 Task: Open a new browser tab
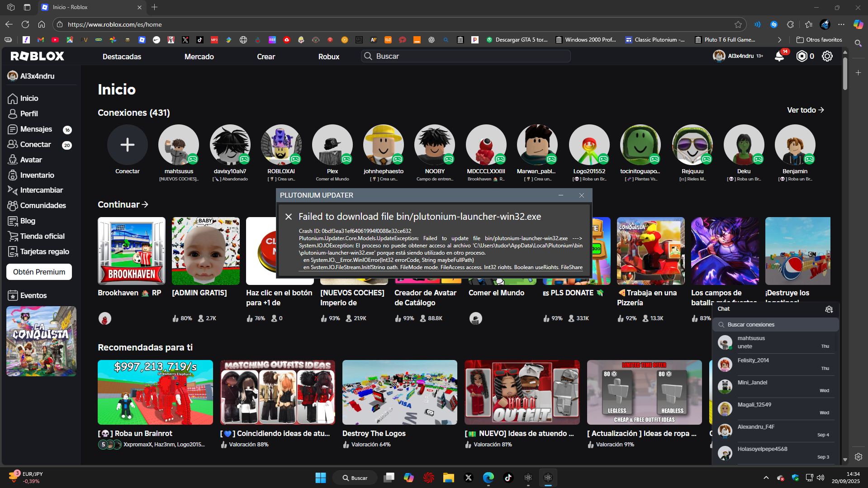[x=155, y=7]
